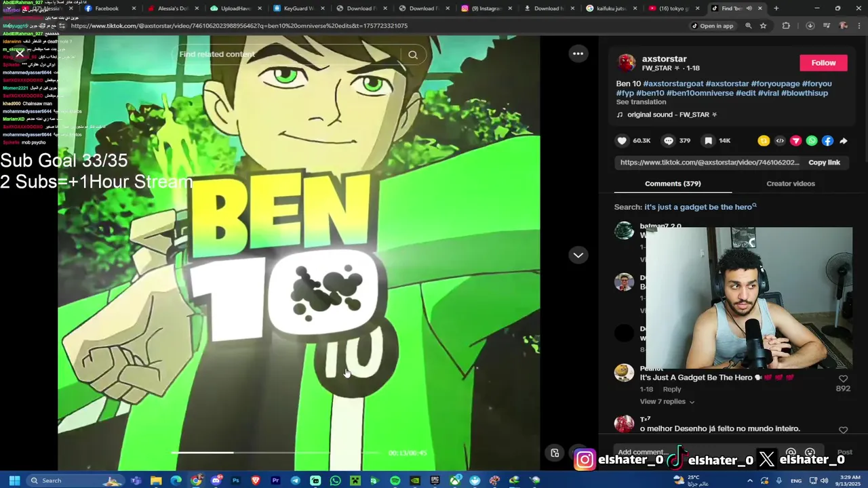The height and width of the screenshot is (488, 868).
Task: Open File Explorer from the taskbar
Action: pyautogui.click(x=156, y=481)
